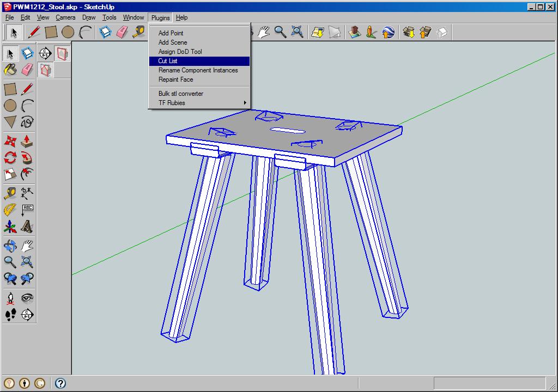This screenshot has width=558, height=392.
Task: Select the Move tool
Action: (x=10, y=141)
